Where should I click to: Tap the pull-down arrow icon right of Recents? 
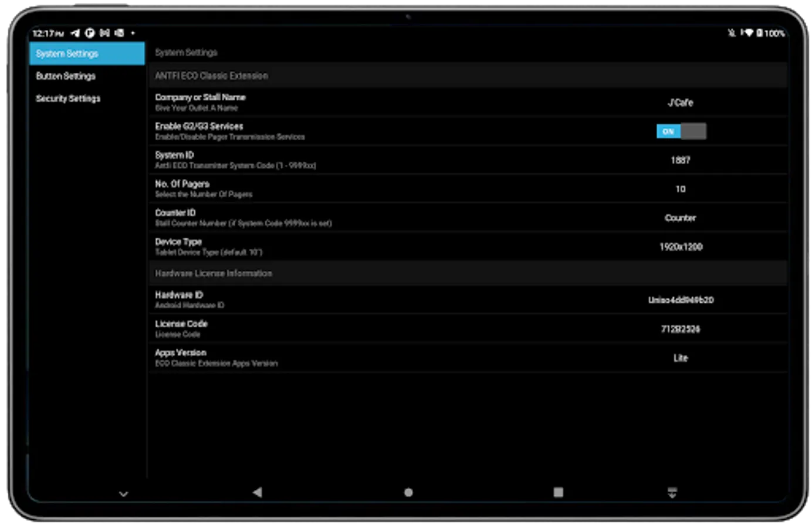[x=672, y=492]
